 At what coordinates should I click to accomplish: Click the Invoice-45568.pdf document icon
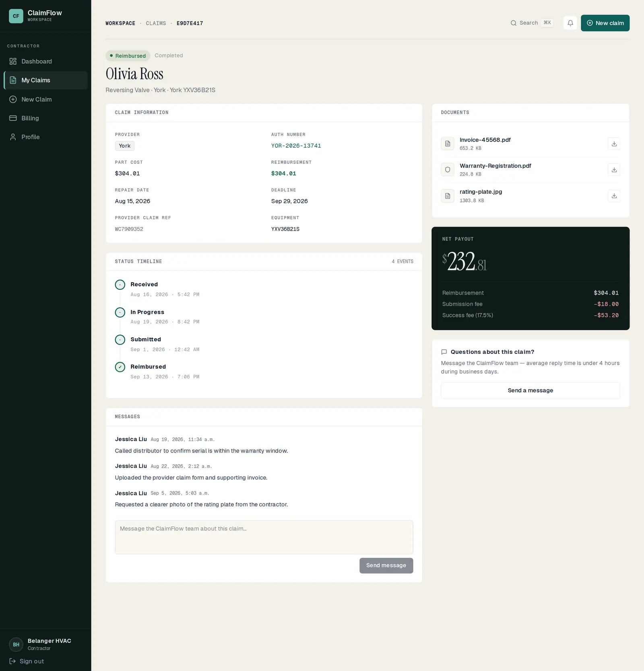tap(448, 144)
